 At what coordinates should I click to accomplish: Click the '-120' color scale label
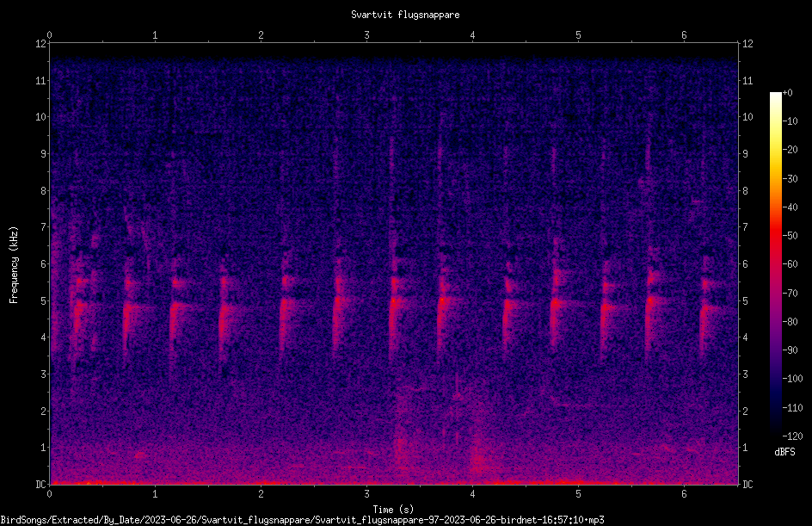792,436
